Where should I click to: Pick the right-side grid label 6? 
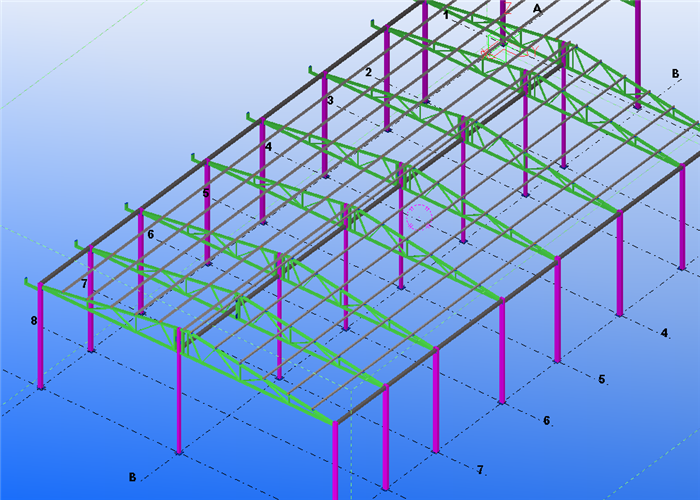coord(547,421)
